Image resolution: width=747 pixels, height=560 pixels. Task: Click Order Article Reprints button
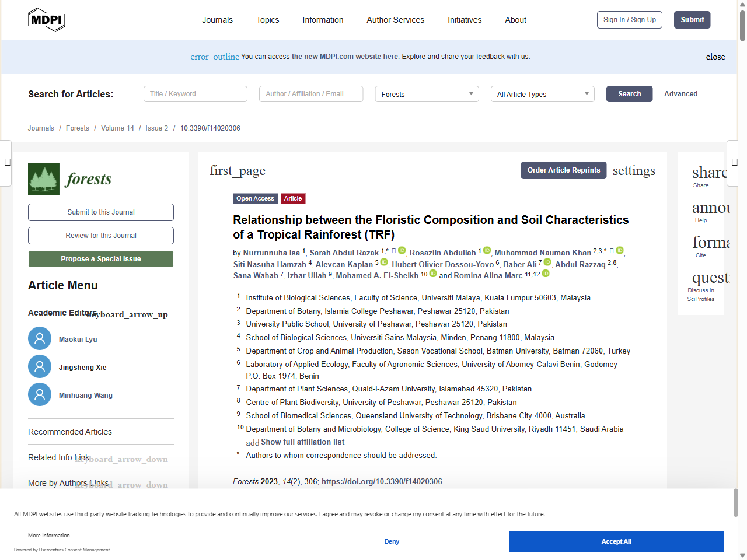click(x=563, y=170)
